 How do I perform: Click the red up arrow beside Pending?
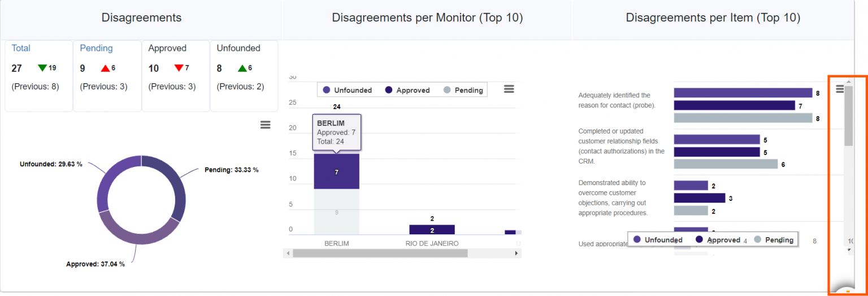(x=105, y=68)
